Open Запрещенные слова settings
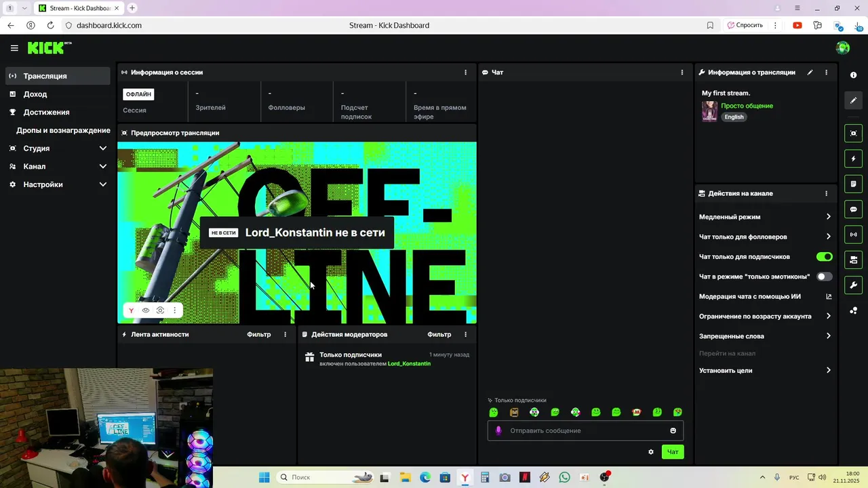The width and height of the screenshot is (868, 488). pos(765,336)
